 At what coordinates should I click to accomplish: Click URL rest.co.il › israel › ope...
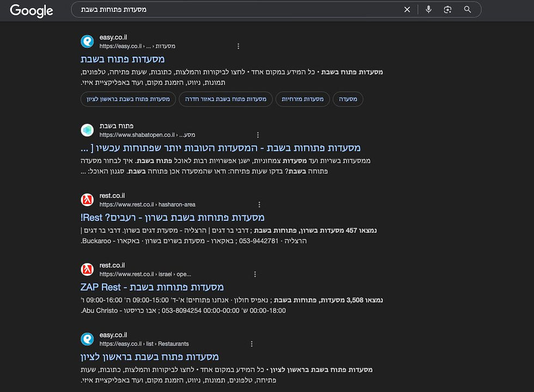pyautogui.click(x=145, y=274)
